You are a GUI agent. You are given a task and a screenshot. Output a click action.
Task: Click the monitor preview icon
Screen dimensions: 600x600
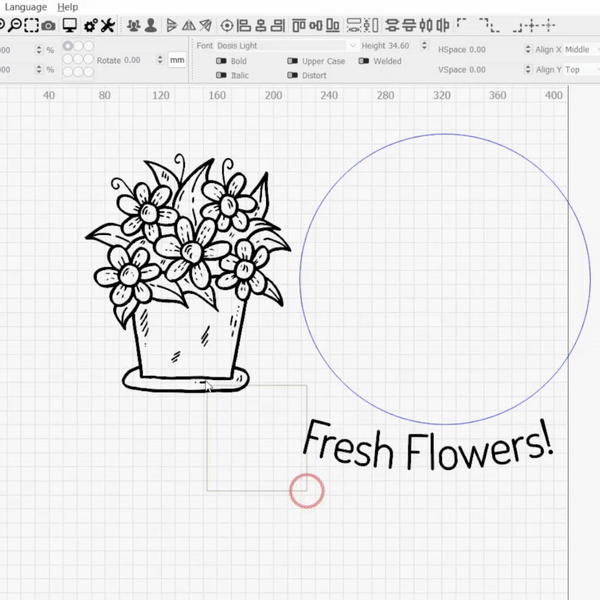pyautogui.click(x=69, y=25)
